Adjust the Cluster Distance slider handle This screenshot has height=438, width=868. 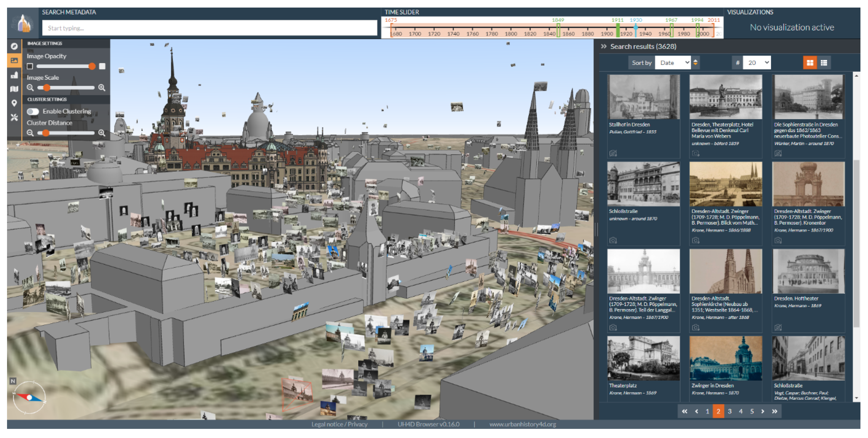coord(46,133)
